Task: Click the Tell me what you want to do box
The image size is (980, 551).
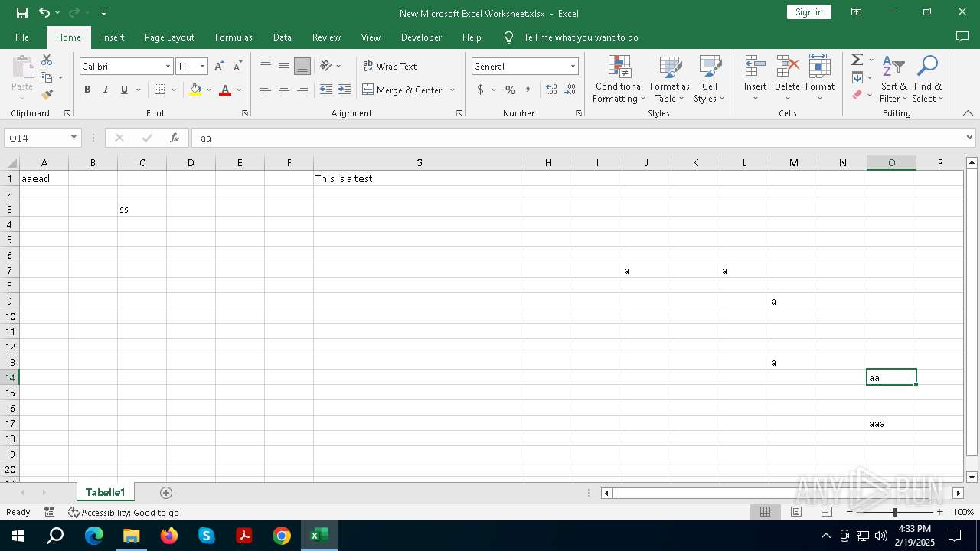Action: 580,37
